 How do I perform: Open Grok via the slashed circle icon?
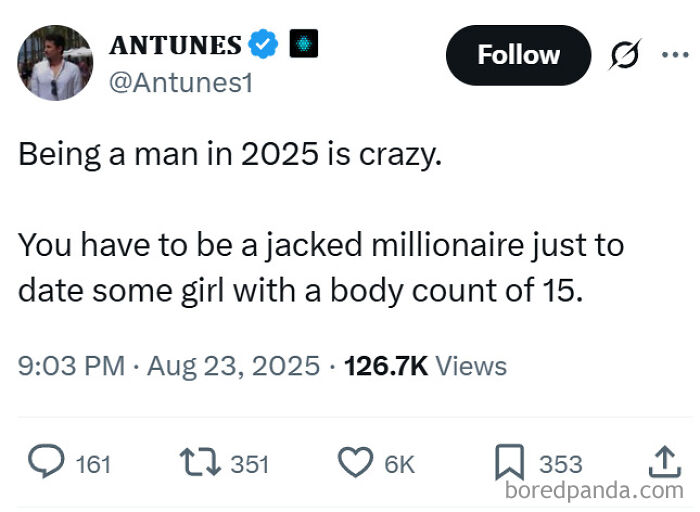[623, 56]
